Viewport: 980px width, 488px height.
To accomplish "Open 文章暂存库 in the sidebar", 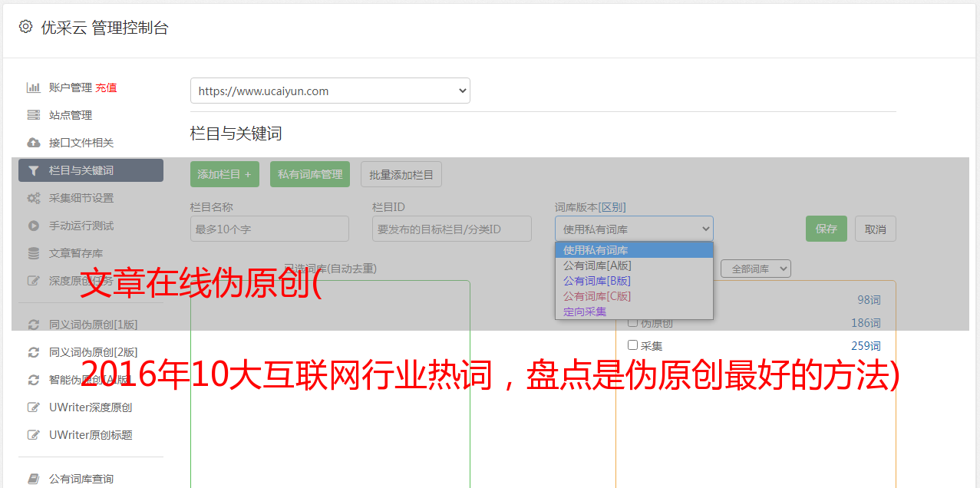I will point(76,253).
